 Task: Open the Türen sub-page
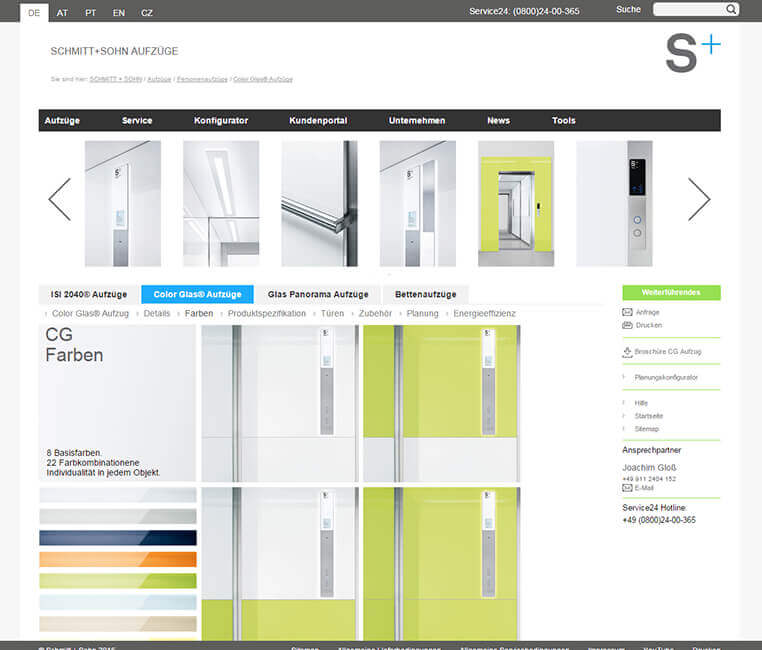[332, 313]
